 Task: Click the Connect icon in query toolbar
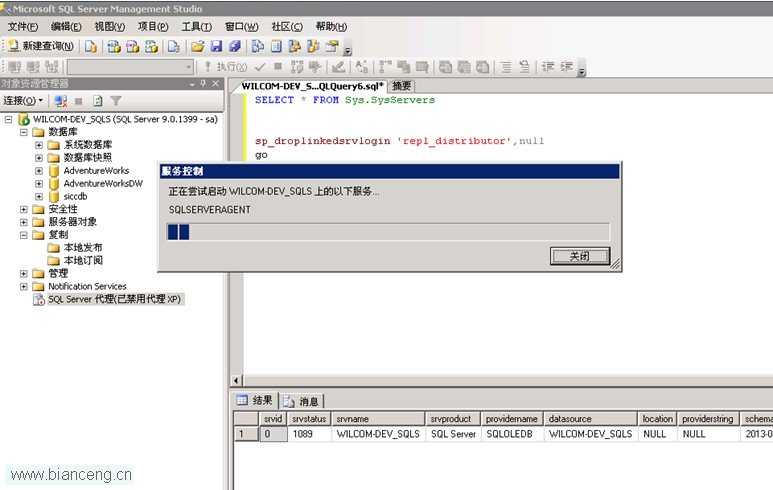[15, 67]
